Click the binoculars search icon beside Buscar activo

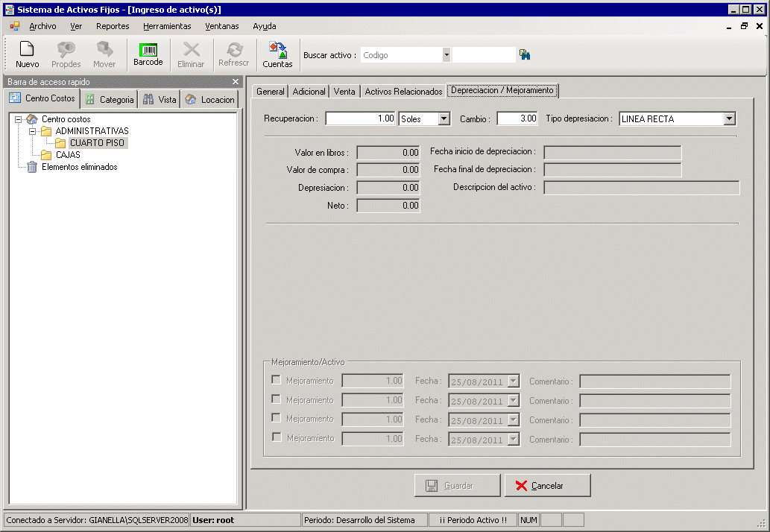tap(525, 55)
